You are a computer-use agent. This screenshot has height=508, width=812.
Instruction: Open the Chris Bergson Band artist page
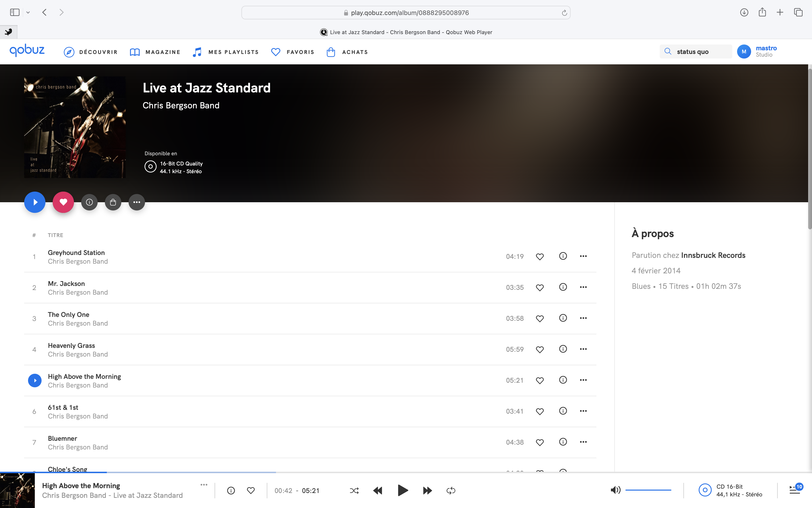pyautogui.click(x=181, y=105)
